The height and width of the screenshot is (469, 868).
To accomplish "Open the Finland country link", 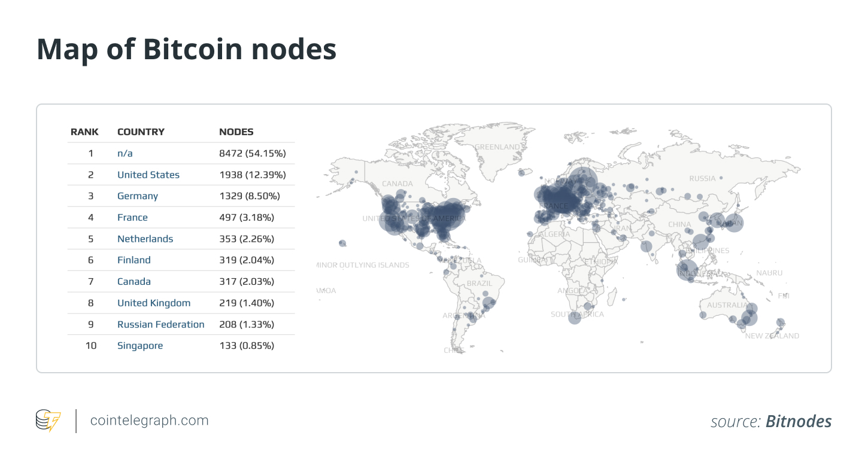I will (134, 260).
